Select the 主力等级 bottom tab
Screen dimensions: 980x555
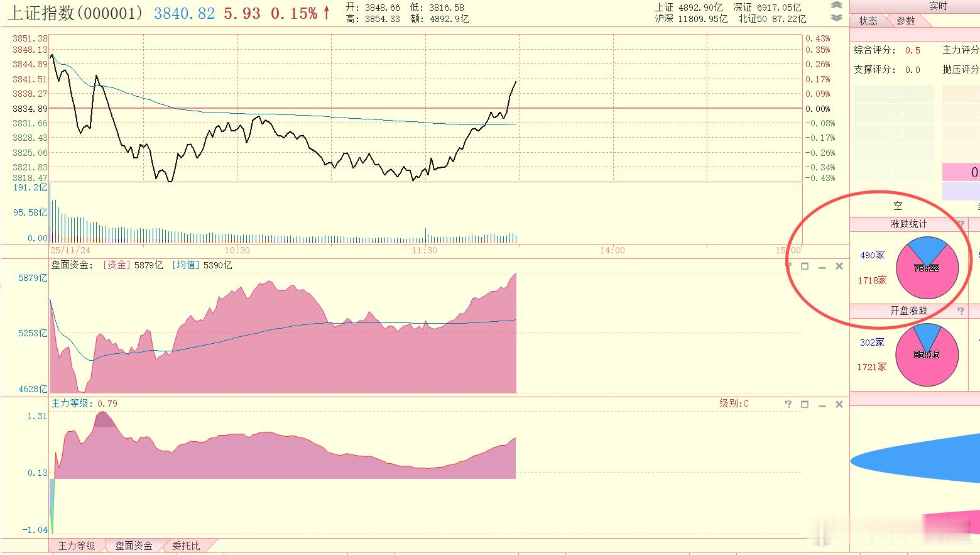[77, 546]
